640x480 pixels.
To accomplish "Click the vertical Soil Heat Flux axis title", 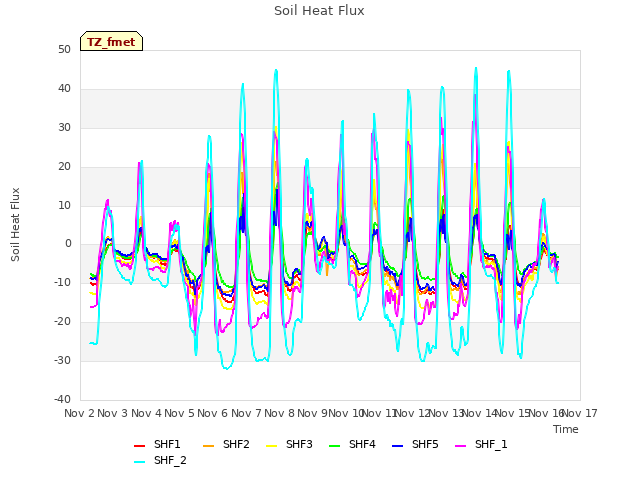I will [x=15, y=224].
